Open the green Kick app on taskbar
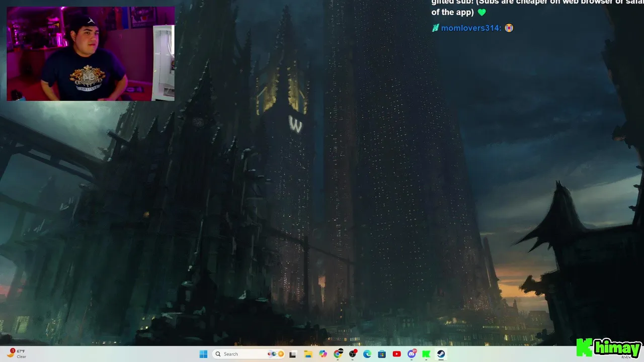The image size is (644, 362). [426, 354]
